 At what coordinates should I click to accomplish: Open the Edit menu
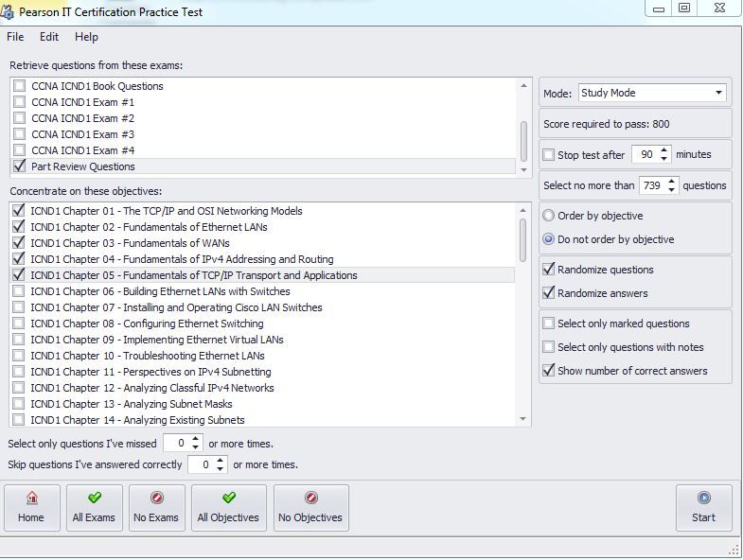(x=49, y=37)
